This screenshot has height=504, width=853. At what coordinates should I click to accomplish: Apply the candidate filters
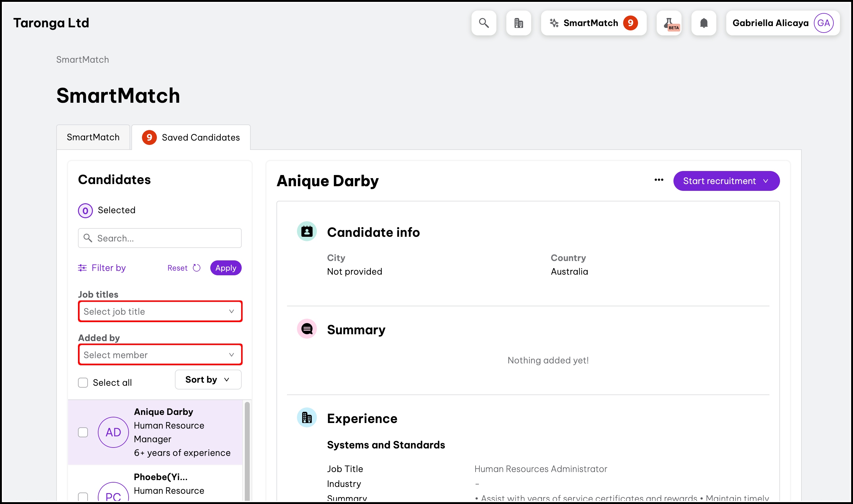[226, 268]
